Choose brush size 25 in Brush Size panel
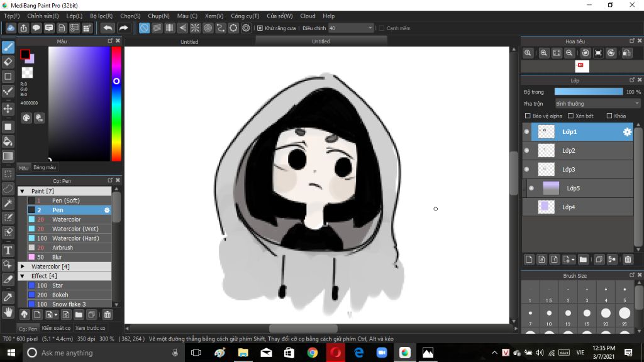644x362 pixels. [x=625, y=314]
